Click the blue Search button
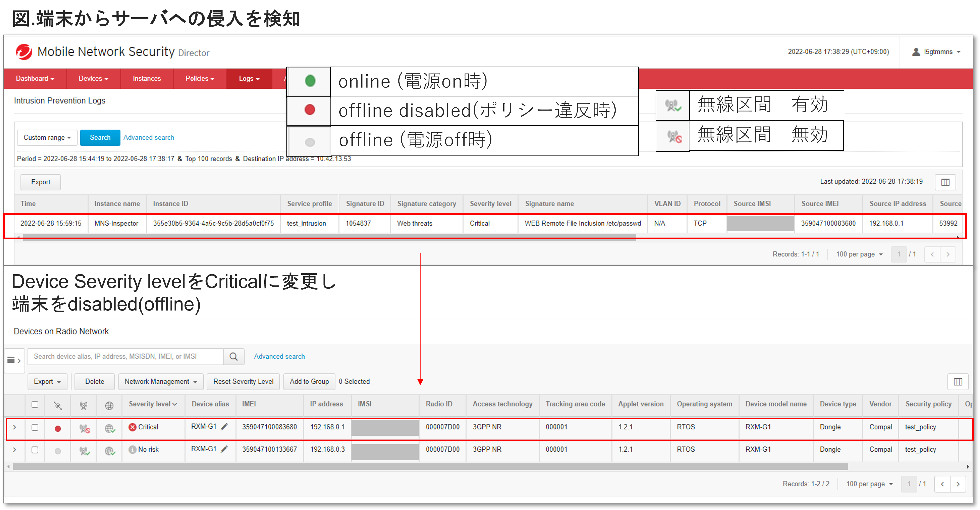Screen dimensions: 980x510 [100, 137]
